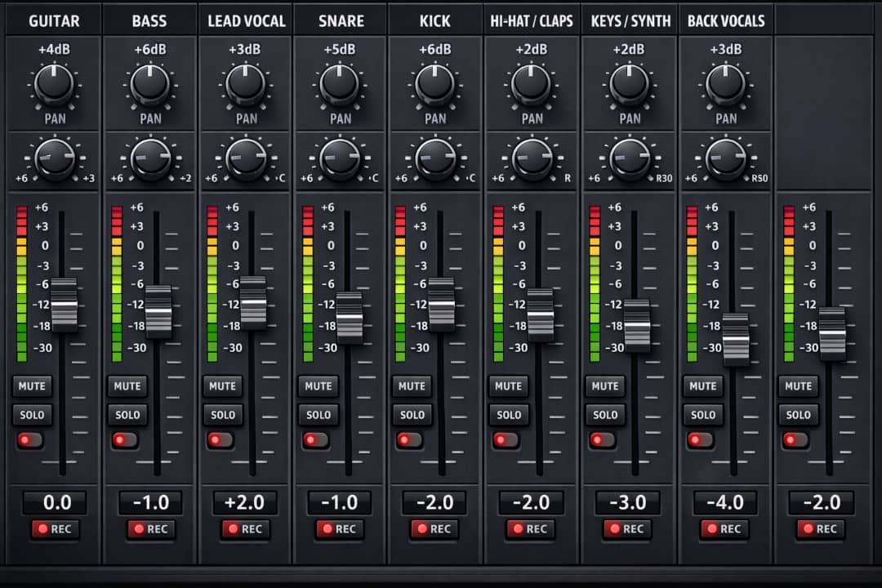Mute the Snare channel
882x588 pixels.
coord(318,386)
